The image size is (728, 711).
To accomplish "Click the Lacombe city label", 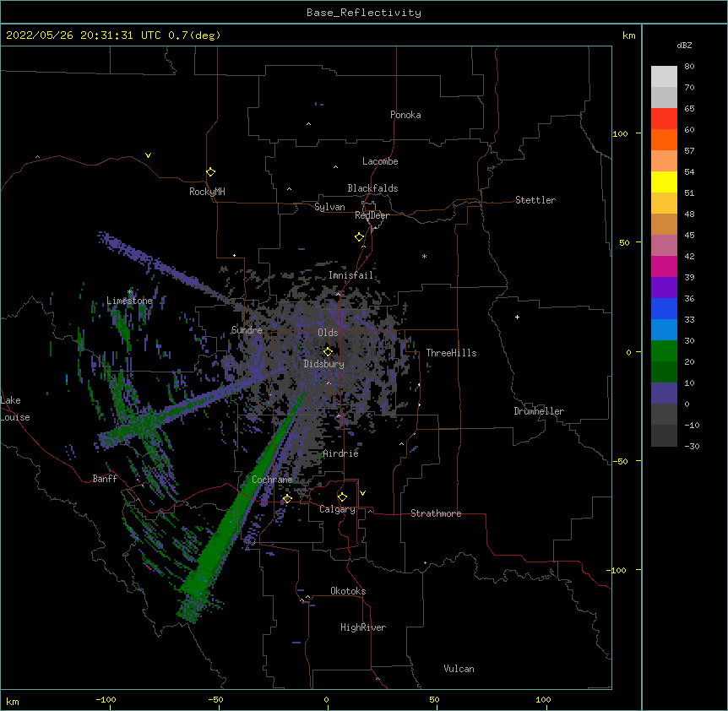I will 380,161.
